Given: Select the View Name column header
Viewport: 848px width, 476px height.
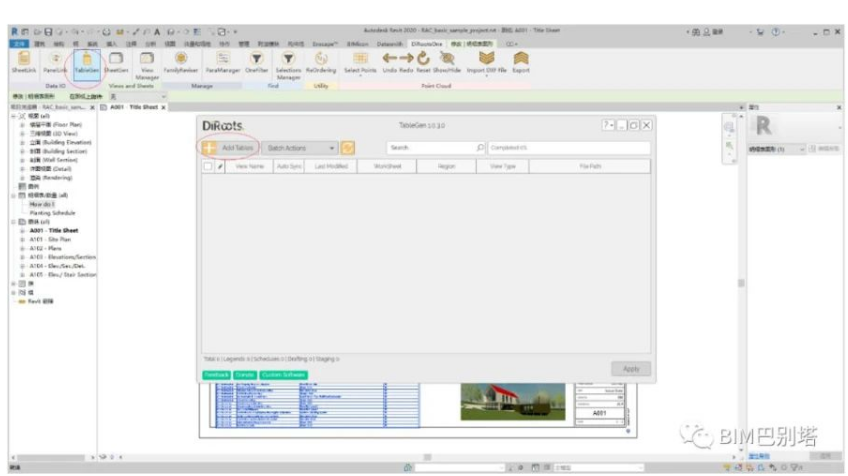Looking at the screenshot, I should [249, 167].
